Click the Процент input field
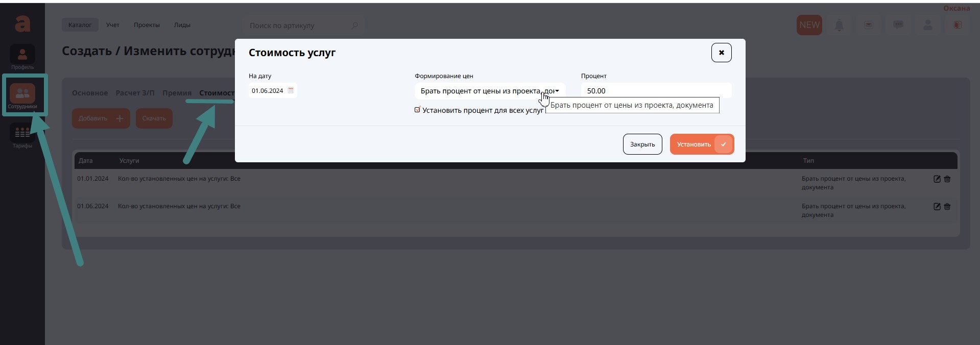 656,91
